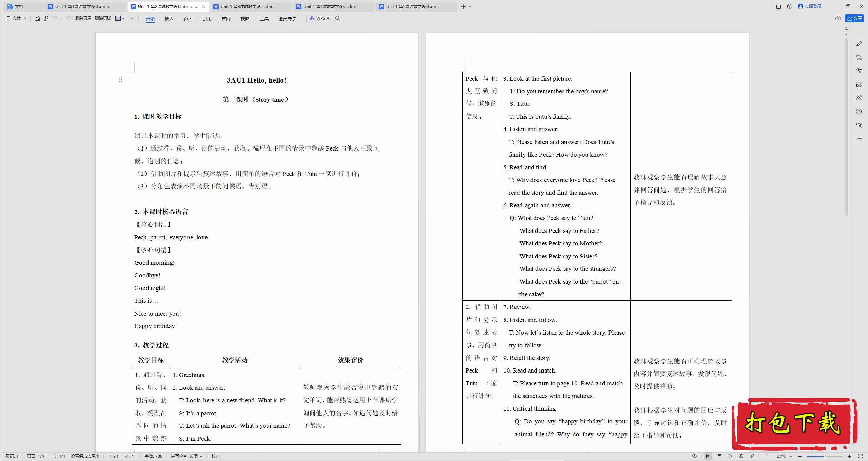Click the zoom slider handle
This screenshot has height=461, width=868.
pyautogui.click(x=825, y=456)
